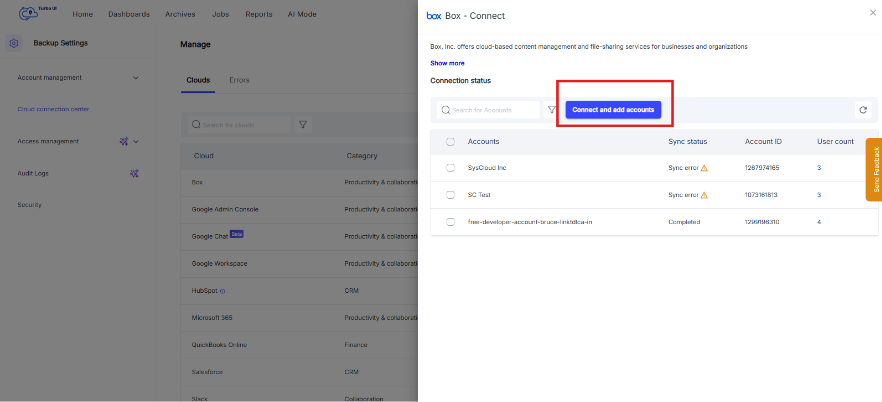This screenshot has height=402, width=882.
Task: Sort by the Accounts column header
Action: coord(483,142)
